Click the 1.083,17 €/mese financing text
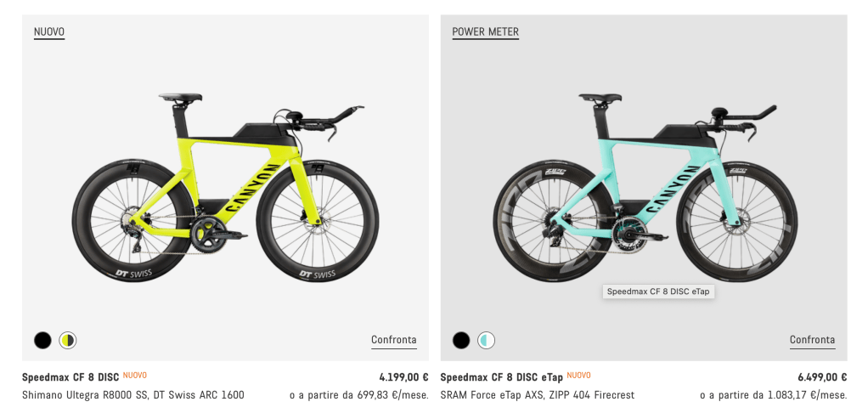Image resolution: width=868 pixels, height=413 pixels. (773, 395)
